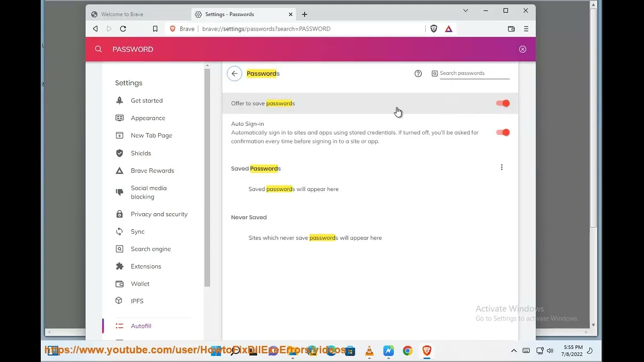644x362 pixels.
Task: Open VLC media player from taskbar
Action: click(x=369, y=351)
